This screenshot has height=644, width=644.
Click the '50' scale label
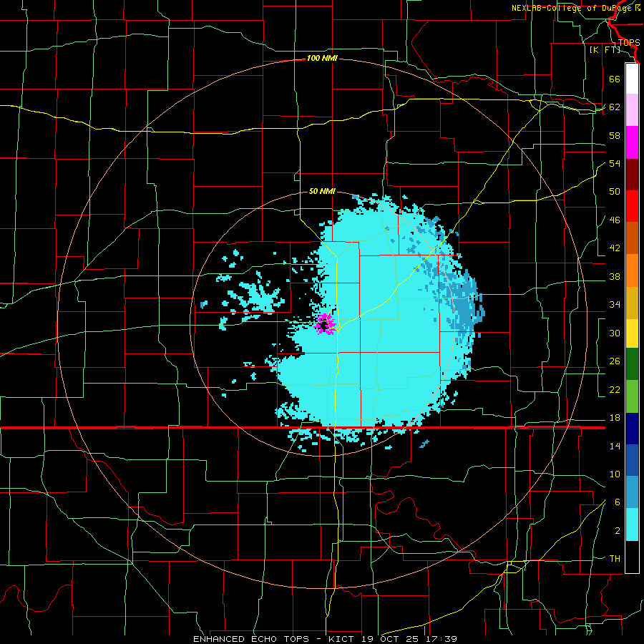615,192
